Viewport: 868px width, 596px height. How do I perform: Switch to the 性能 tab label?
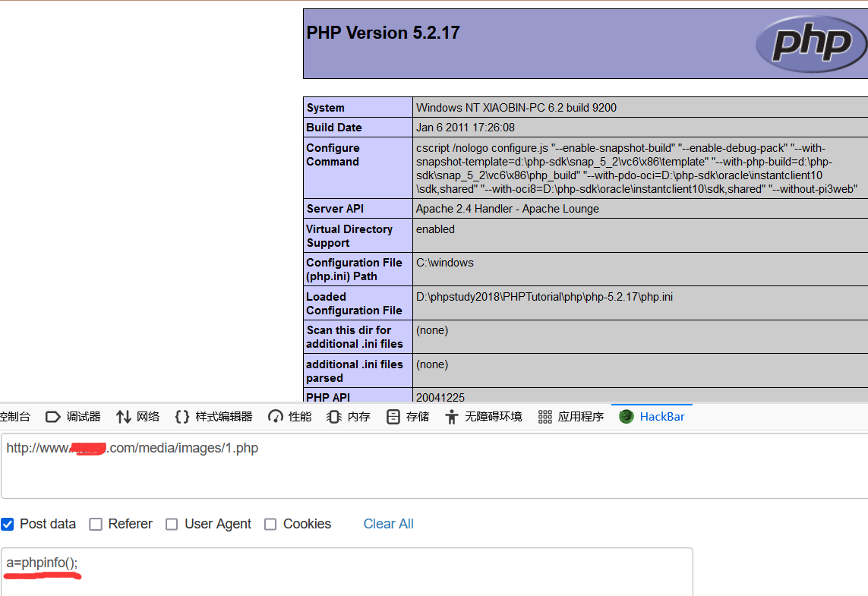point(300,417)
